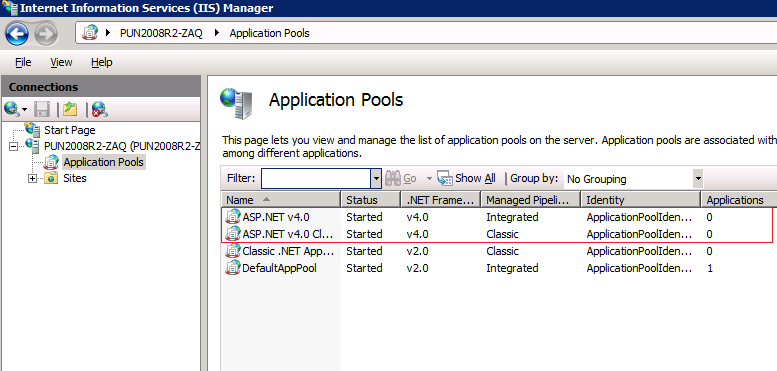Sort by the Status column header

pyautogui.click(x=371, y=200)
